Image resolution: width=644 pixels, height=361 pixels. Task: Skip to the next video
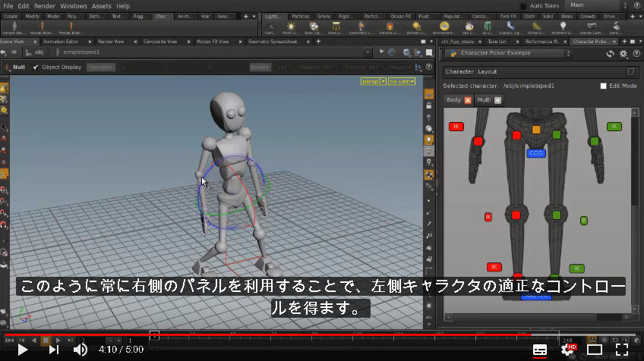pos(54,350)
